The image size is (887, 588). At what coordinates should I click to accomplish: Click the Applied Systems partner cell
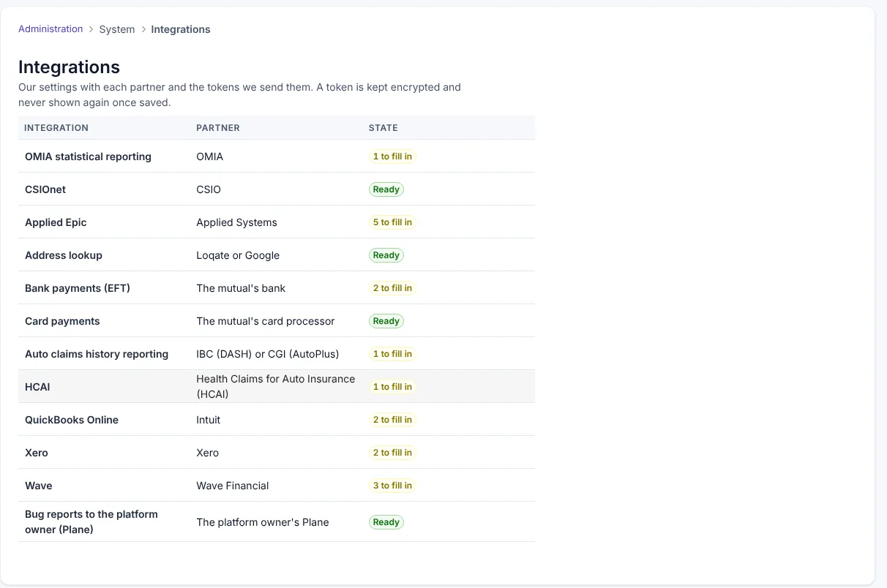coord(236,222)
